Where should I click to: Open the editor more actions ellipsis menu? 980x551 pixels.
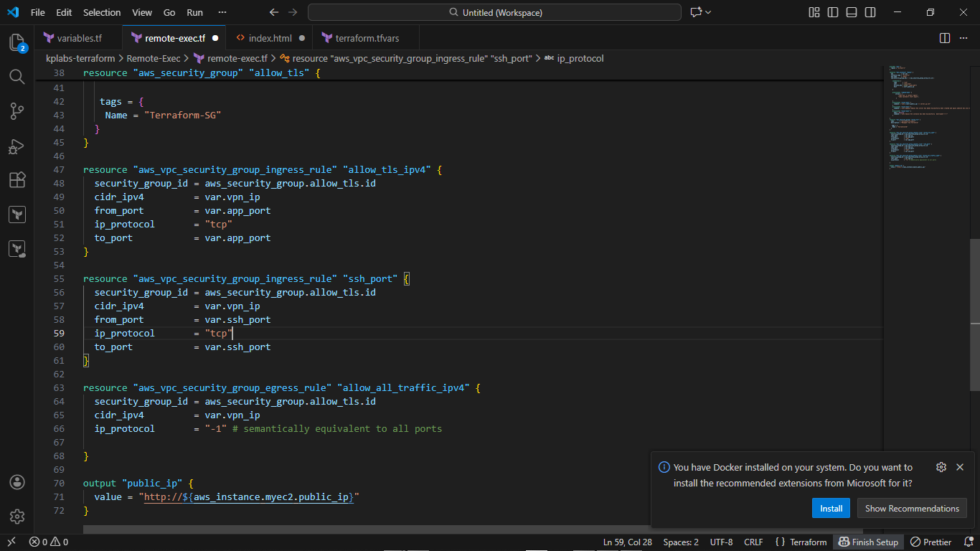tap(965, 37)
